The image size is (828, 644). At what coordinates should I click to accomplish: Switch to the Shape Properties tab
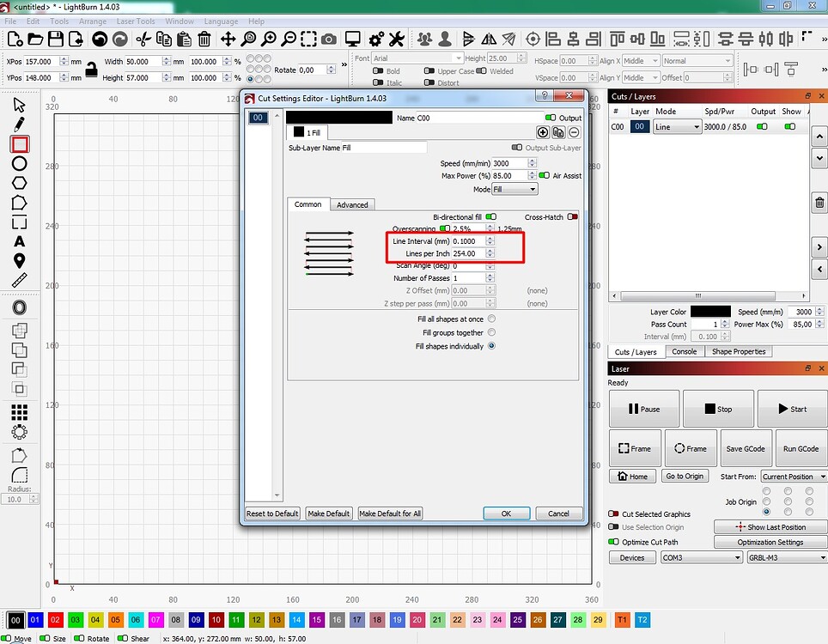click(738, 351)
